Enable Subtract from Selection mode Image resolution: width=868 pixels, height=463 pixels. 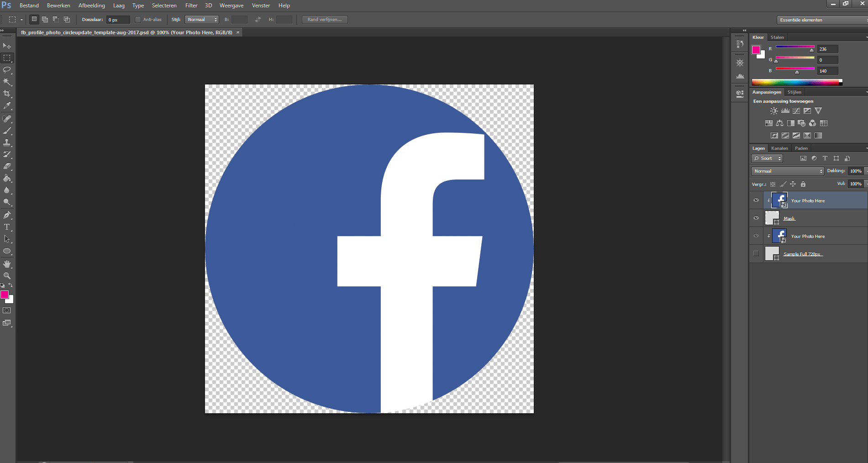pyautogui.click(x=56, y=19)
